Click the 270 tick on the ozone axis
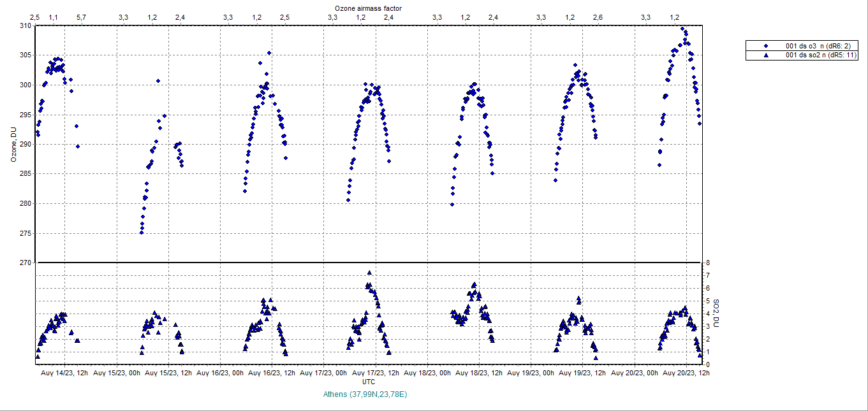 (24, 263)
